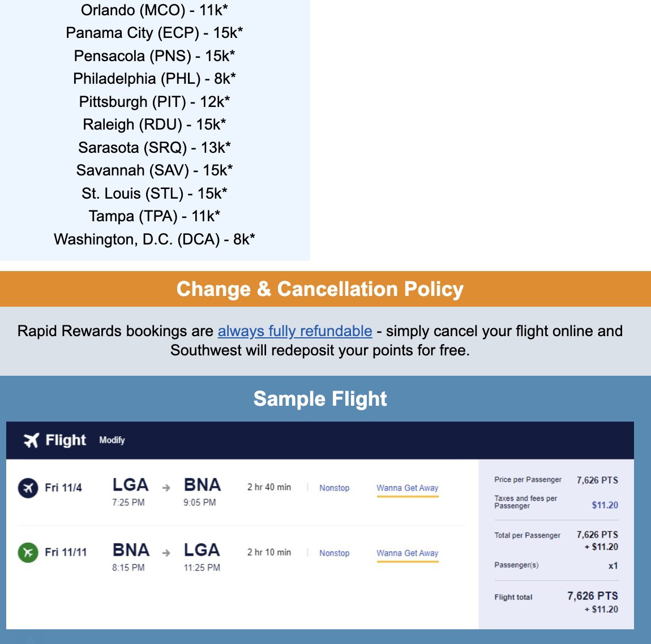The width and height of the screenshot is (651, 644).
Task: Click the Change & Cancellation Policy banner
Action: click(x=320, y=289)
